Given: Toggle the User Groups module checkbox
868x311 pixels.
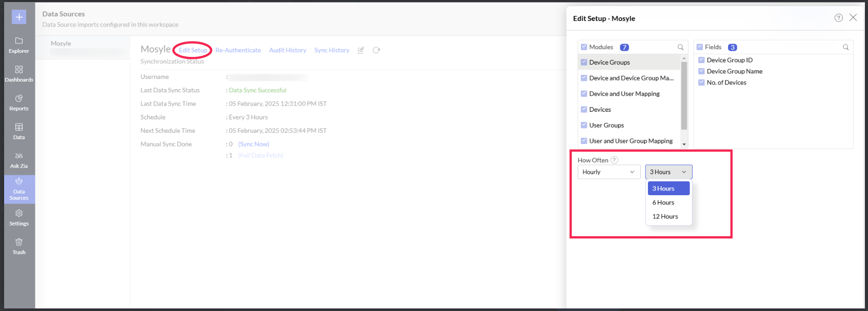Looking at the screenshot, I should point(584,125).
